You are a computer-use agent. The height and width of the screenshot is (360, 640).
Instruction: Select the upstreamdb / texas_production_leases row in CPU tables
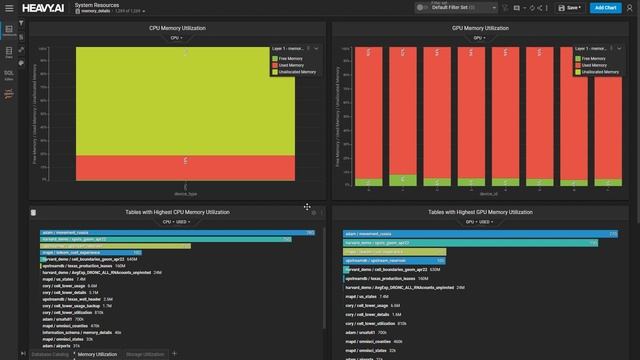[83, 266]
